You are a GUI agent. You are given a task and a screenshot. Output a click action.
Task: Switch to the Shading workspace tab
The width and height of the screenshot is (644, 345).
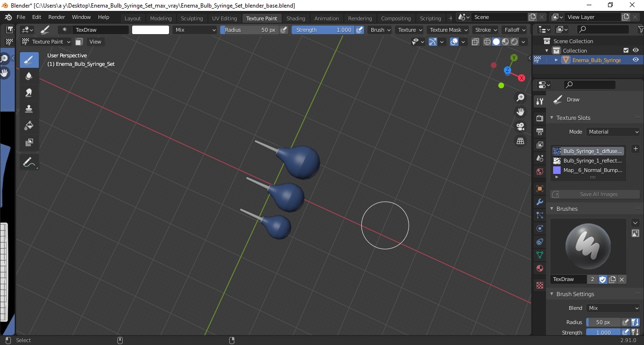coord(295,18)
